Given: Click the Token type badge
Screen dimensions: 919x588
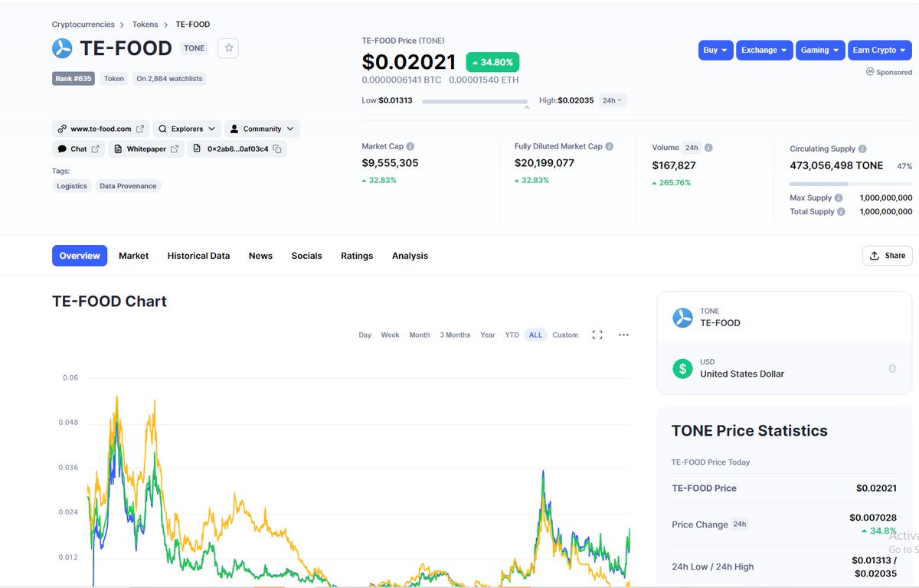Looking at the screenshot, I should (x=114, y=78).
